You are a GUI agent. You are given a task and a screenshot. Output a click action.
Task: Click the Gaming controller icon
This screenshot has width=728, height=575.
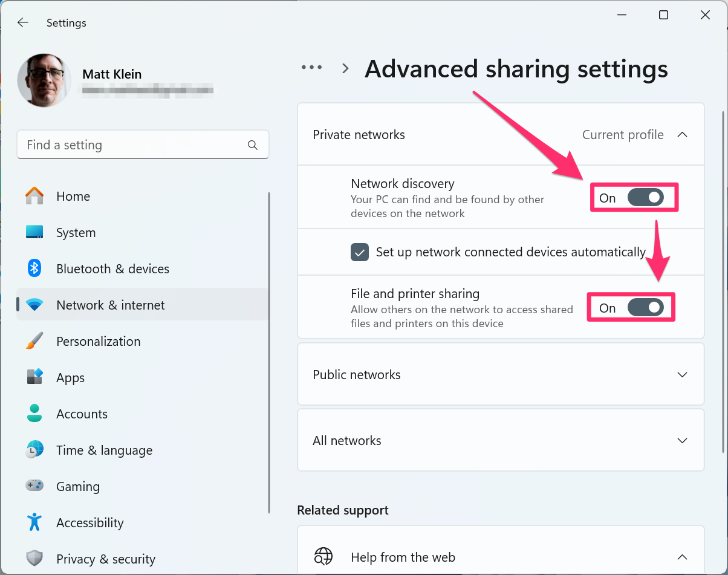[x=34, y=486]
